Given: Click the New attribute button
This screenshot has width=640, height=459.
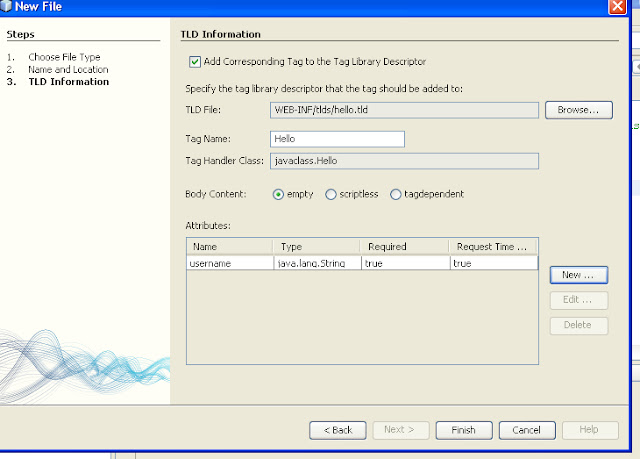Looking at the screenshot, I should 578,275.
